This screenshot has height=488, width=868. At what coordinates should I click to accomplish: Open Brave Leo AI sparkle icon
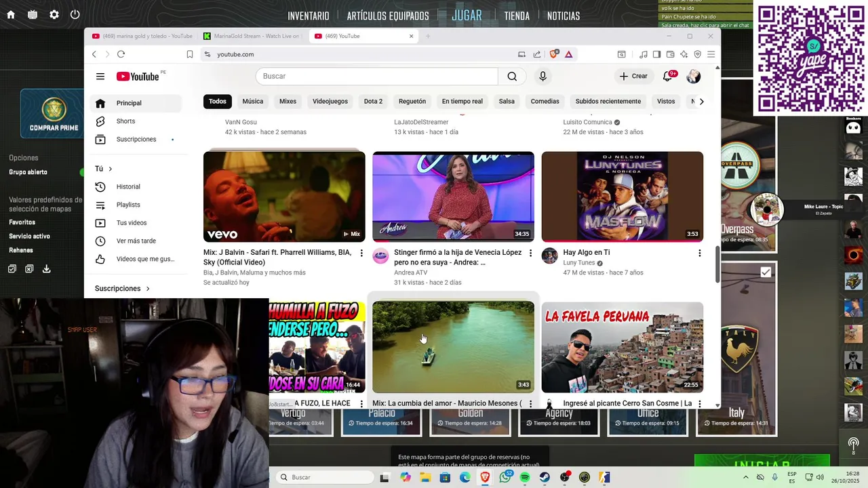684,54
